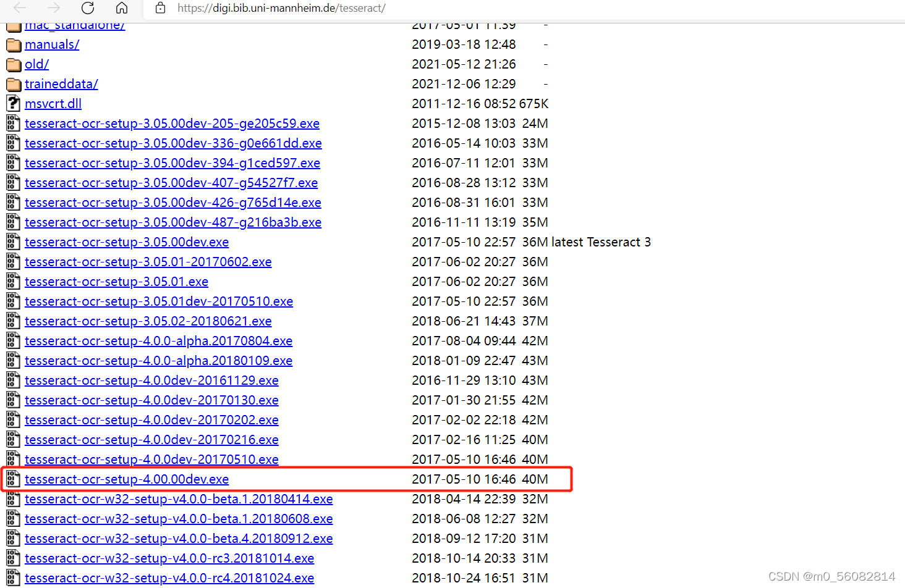
Task: Open the traineddata/ directory link
Action: pos(61,84)
